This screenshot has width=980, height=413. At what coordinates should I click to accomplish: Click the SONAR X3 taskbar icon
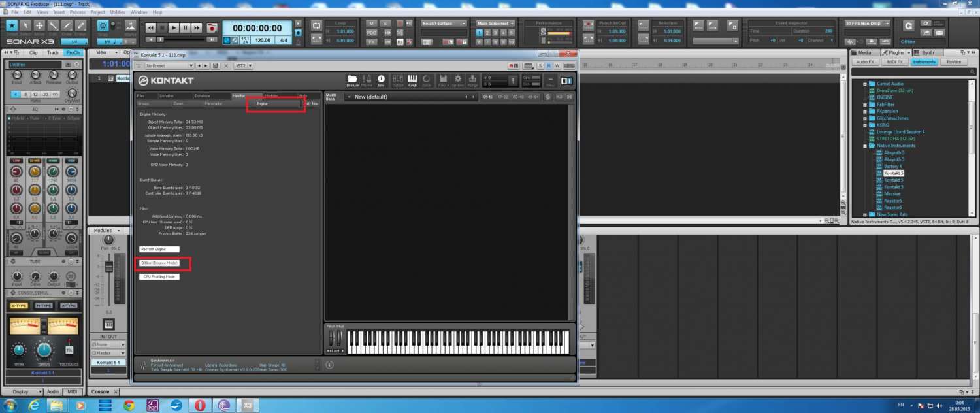tap(248, 405)
